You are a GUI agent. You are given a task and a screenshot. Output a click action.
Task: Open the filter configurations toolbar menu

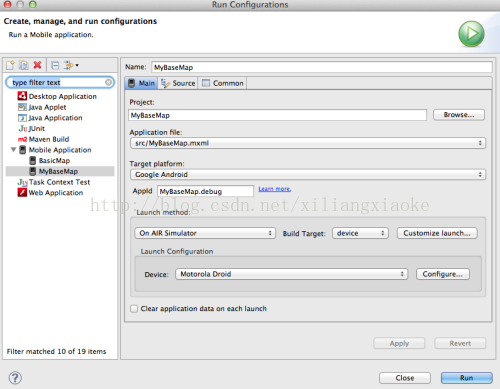[x=71, y=65]
